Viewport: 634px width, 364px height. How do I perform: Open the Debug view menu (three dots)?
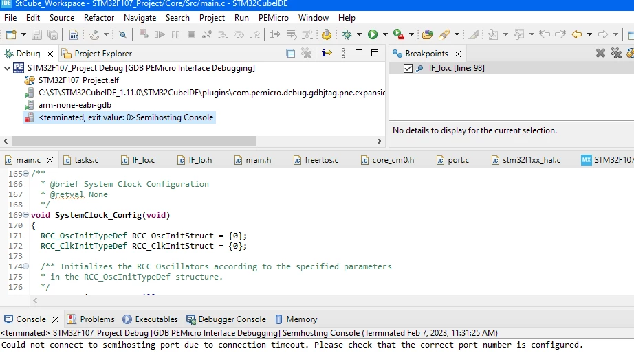click(x=343, y=54)
